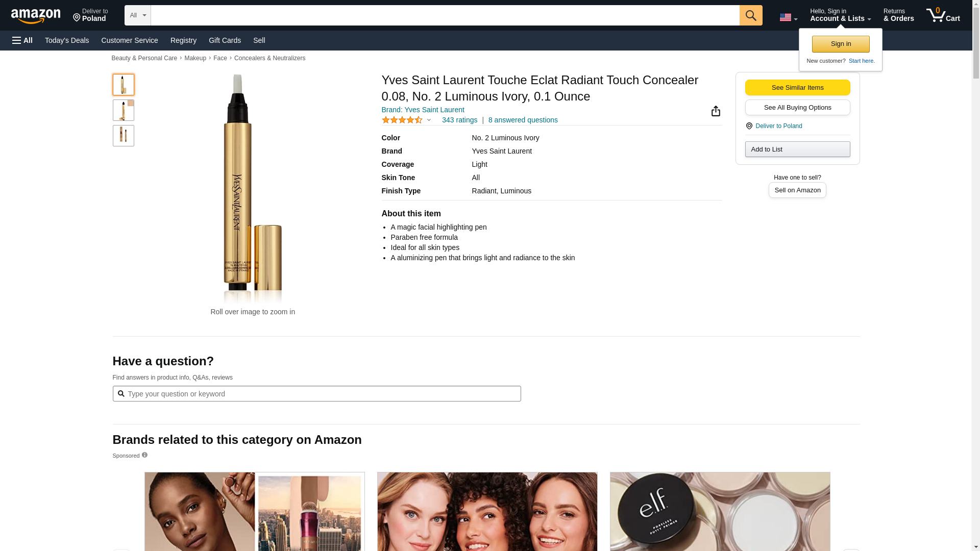Click the yellow Sign in button
Screen dimensions: 980x551
(841, 44)
